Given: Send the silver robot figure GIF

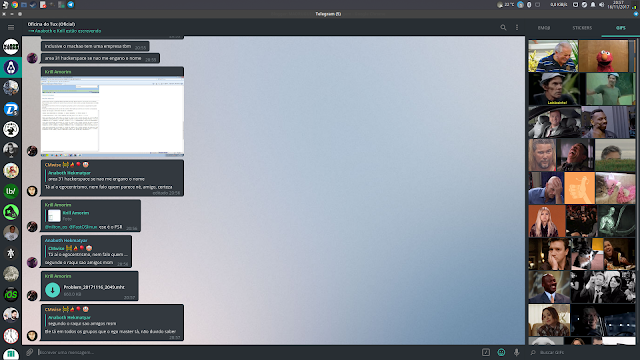Looking at the screenshot, I should 616,221.
